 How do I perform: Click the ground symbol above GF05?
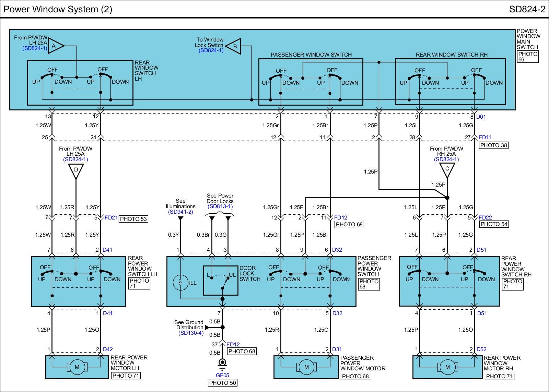222,363
